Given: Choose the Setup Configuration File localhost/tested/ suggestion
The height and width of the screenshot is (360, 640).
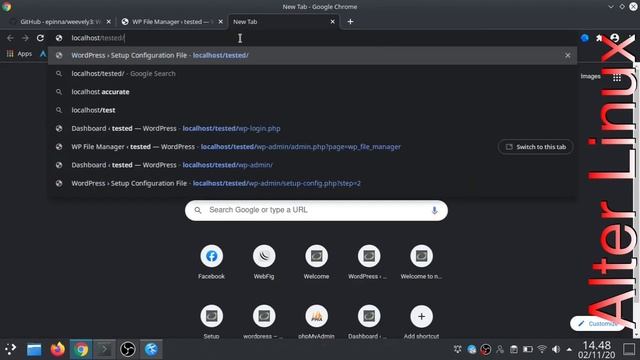Looking at the screenshot, I should point(312,55).
